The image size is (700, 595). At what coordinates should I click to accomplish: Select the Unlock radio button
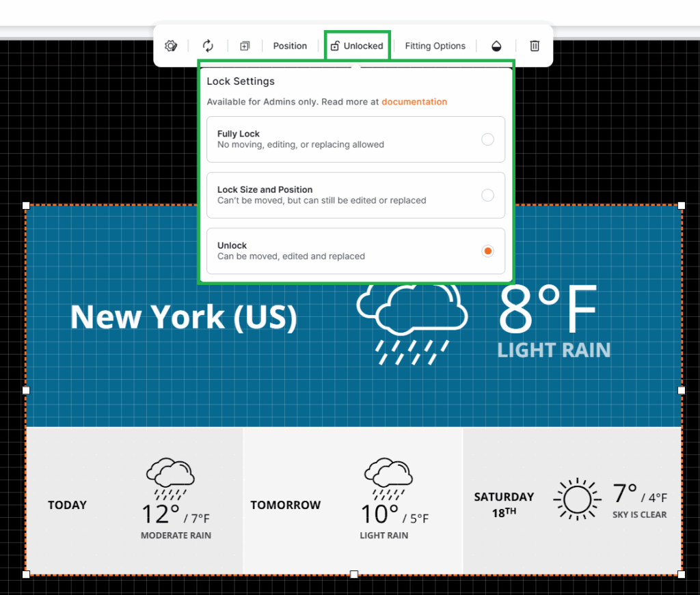point(487,251)
